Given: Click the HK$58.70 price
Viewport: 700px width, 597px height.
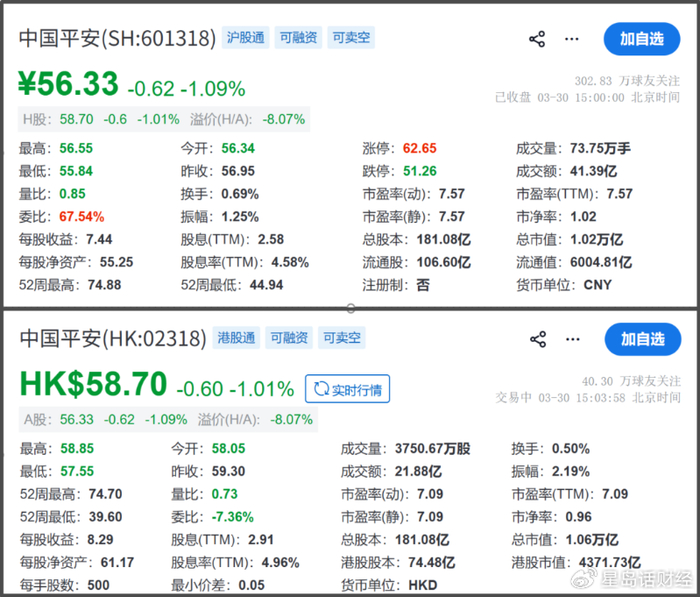Looking at the screenshot, I should click(93, 384).
